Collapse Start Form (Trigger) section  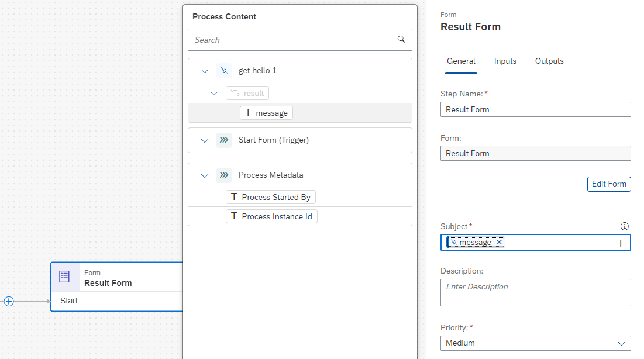pyautogui.click(x=205, y=140)
